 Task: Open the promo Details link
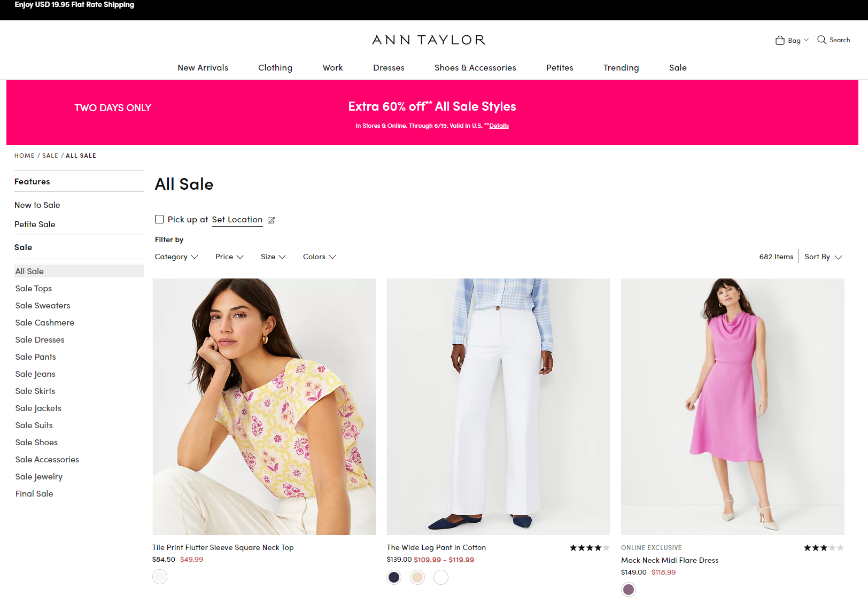point(499,126)
